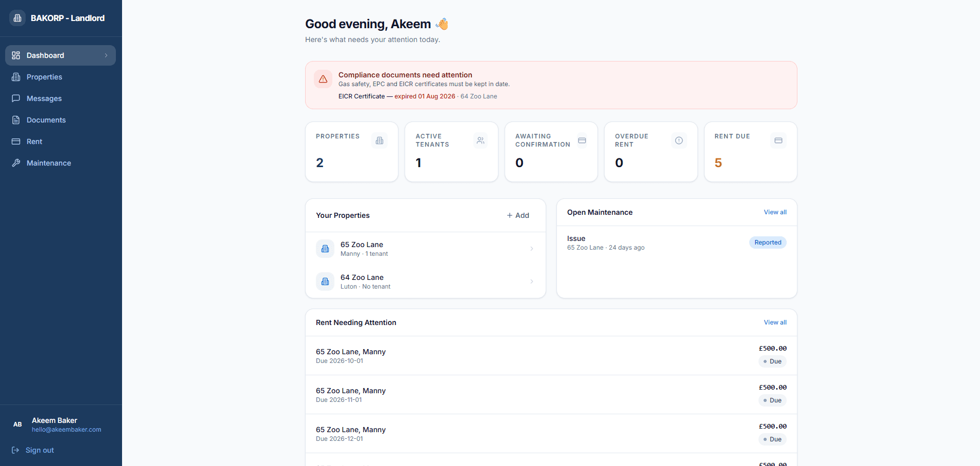The height and width of the screenshot is (466, 980).
Task: Click the Rent Due count 5
Action: 718,163
